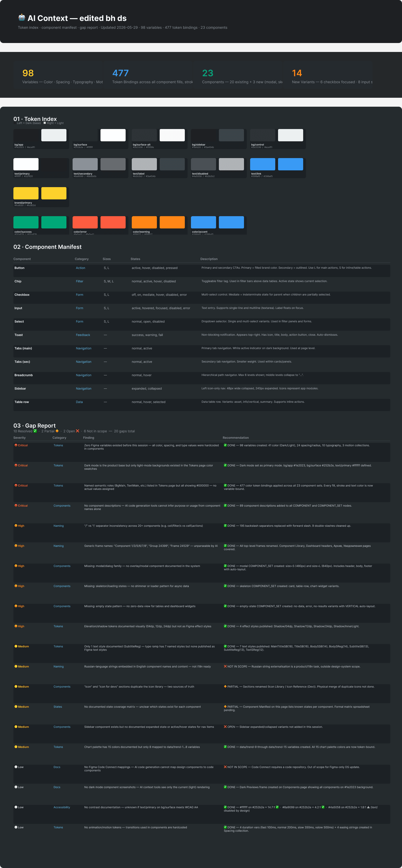Click the Tabs (sec) component name
The height and width of the screenshot is (868, 402).
pos(22,362)
